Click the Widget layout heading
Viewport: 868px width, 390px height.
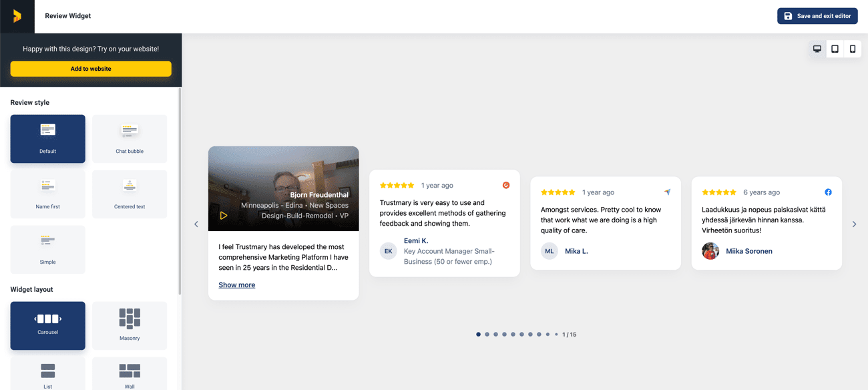click(x=31, y=290)
